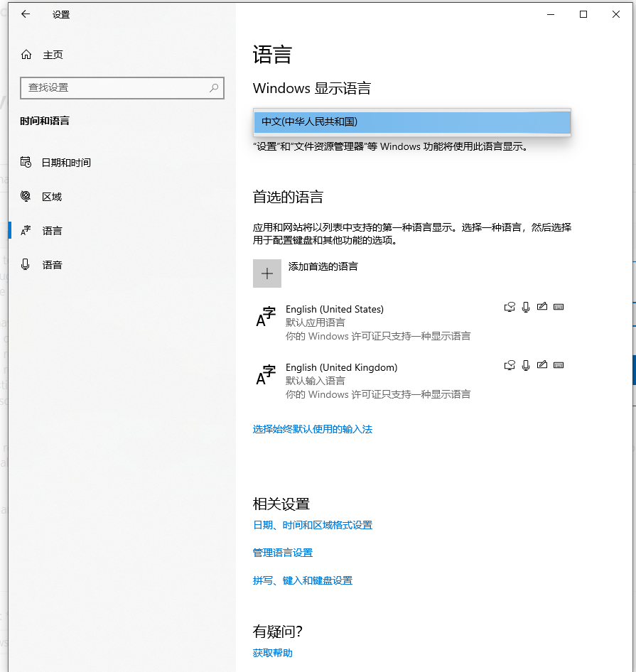
Task: Click handwriting icon in English (United States) row
Action: click(542, 306)
